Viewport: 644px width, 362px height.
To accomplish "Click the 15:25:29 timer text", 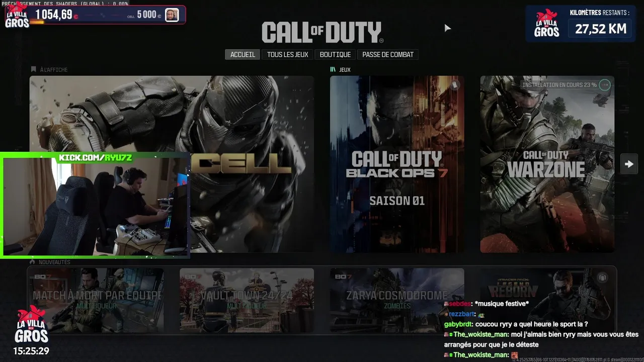I will tap(31, 351).
